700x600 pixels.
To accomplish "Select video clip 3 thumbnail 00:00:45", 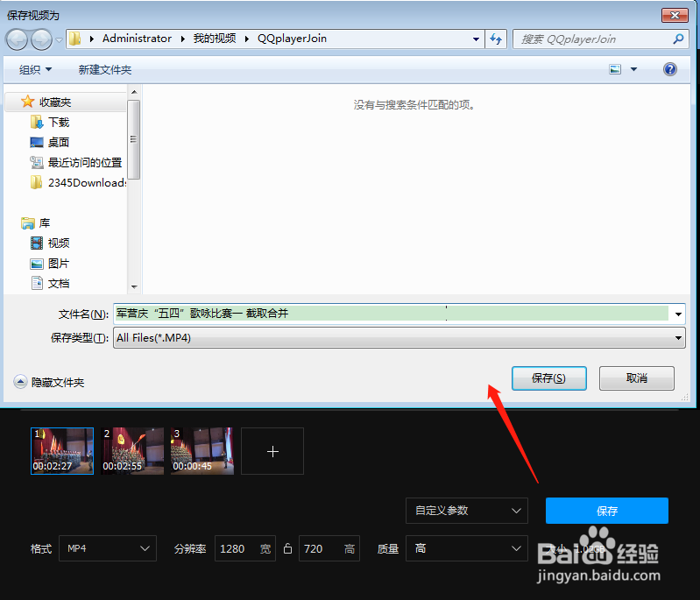I will [202, 451].
